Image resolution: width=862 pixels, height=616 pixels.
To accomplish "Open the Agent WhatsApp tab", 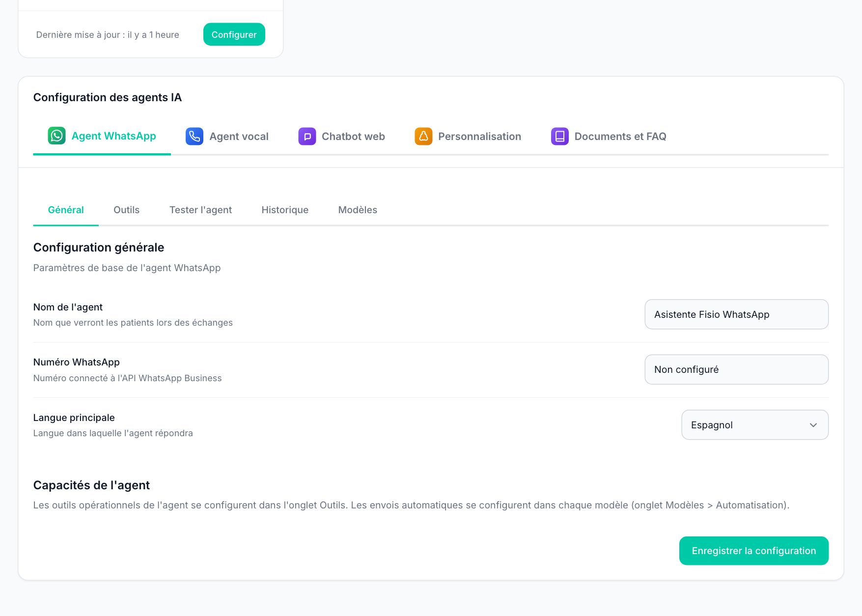I will (102, 136).
